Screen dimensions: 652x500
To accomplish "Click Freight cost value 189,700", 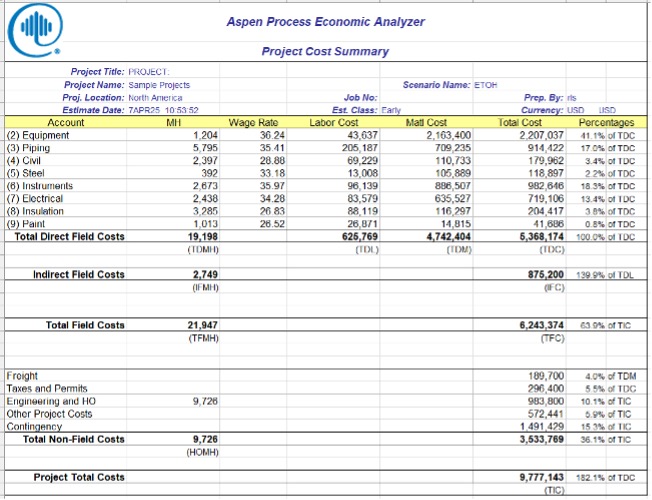I will point(546,376).
